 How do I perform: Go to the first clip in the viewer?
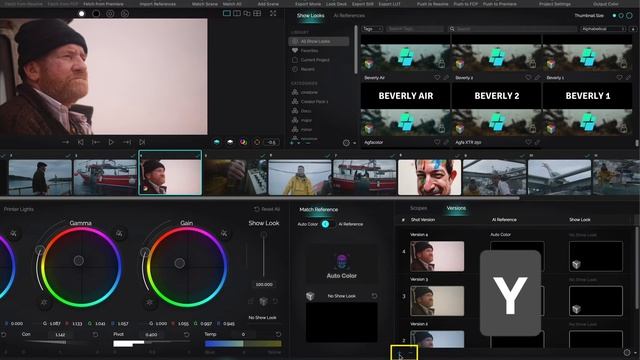(80, 142)
